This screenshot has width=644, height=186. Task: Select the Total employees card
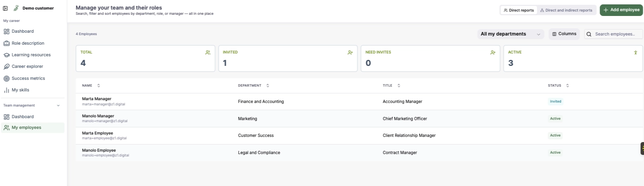point(145,58)
